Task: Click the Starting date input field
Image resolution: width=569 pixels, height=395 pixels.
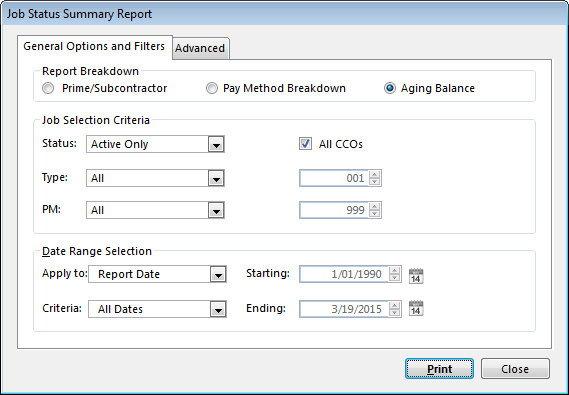Action: (x=344, y=274)
